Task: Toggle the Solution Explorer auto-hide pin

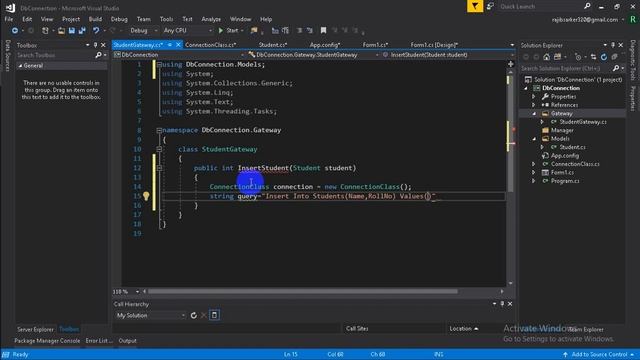Action: [x=613, y=45]
